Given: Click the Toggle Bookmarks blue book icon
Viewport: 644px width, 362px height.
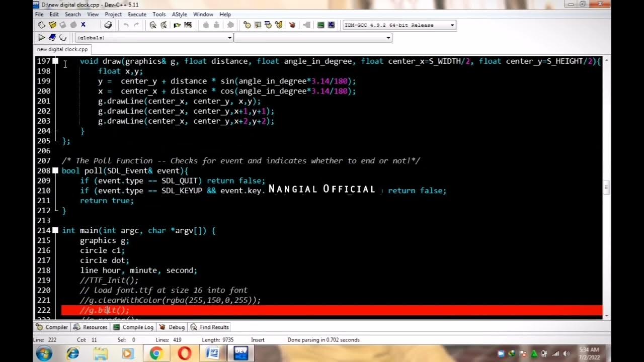Looking at the screenshot, I should [x=52, y=38].
